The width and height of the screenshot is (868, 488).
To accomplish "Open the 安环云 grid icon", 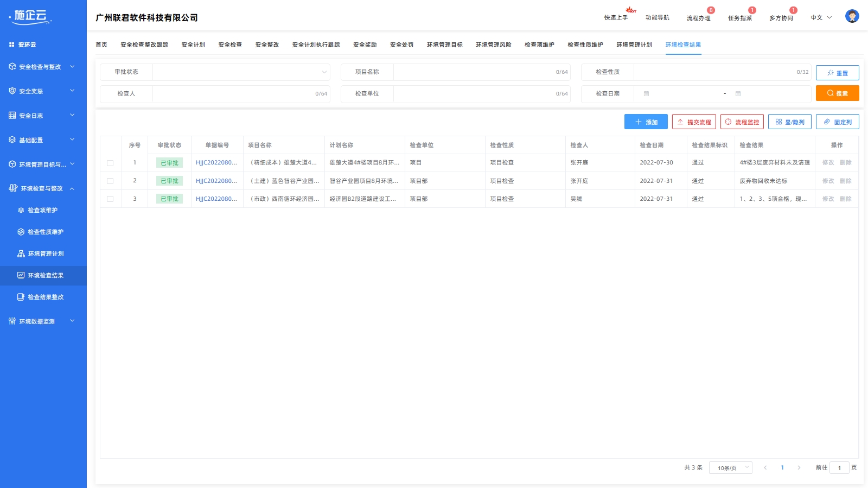I will click(12, 45).
